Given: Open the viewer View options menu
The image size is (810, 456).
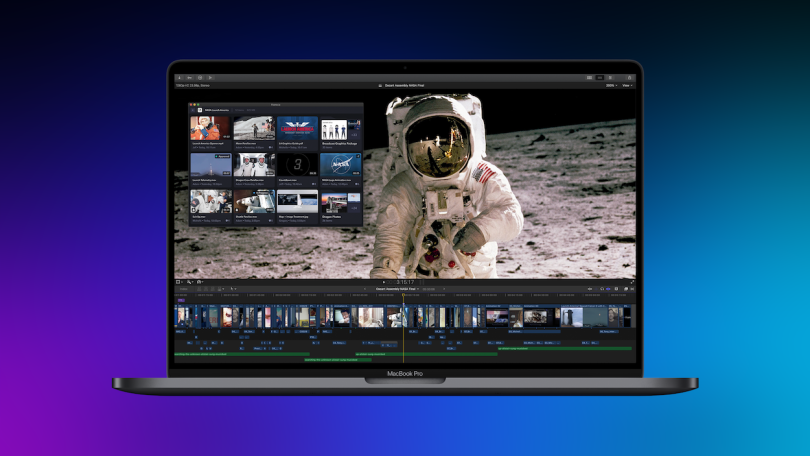Looking at the screenshot, I should tap(627, 86).
